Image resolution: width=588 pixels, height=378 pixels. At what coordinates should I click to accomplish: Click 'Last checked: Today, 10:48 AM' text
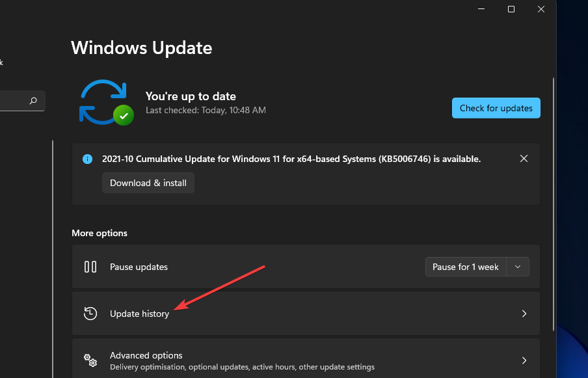[x=206, y=110]
